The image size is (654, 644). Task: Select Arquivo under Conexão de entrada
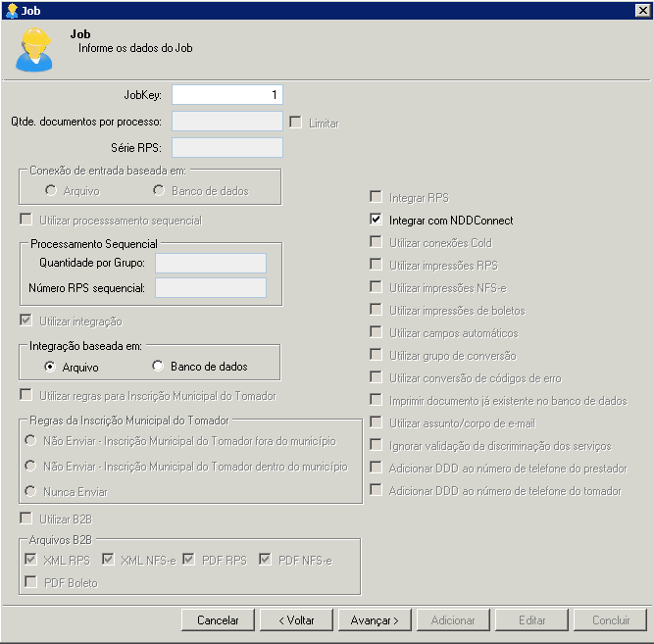click(x=51, y=190)
